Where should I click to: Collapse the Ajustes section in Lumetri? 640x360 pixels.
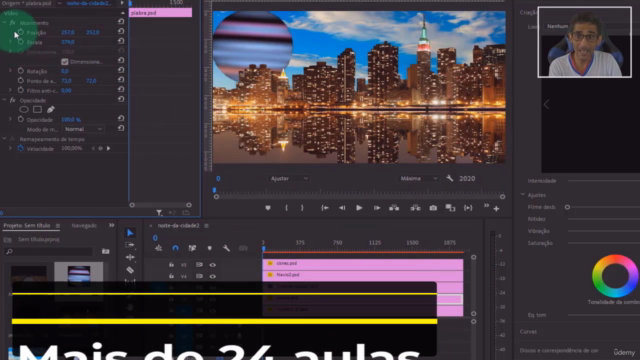(x=523, y=195)
